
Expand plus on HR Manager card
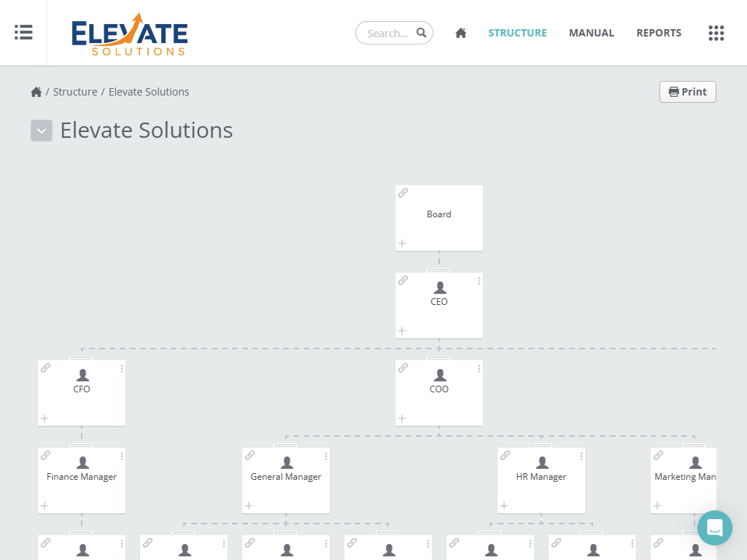tap(504, 506)
